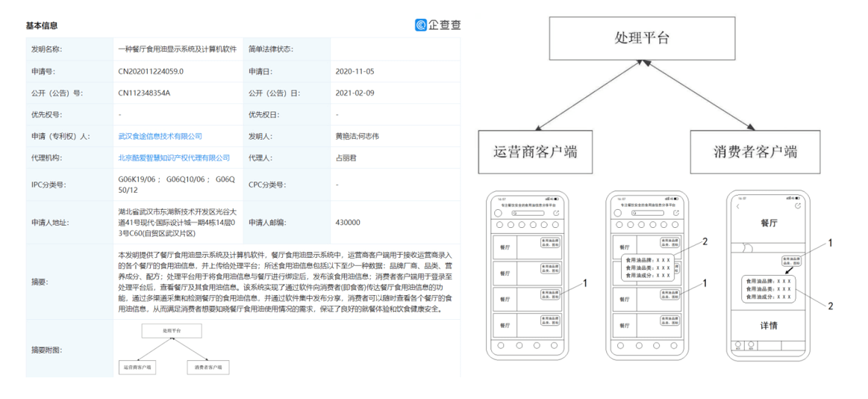868x399 pixels.
Task: Open agency link 北京酷爱智慧知识产权代理有限公司
Action: tap(174, 158)
